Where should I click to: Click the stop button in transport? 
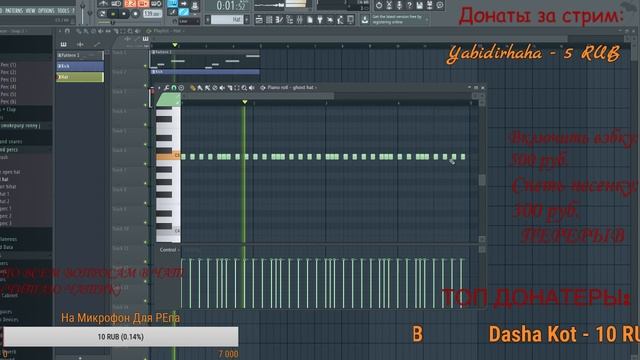point(124,14)
